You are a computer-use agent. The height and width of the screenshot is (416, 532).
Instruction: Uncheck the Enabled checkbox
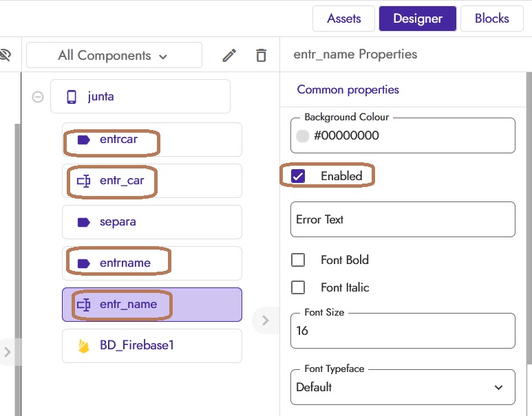click(298, 176)
